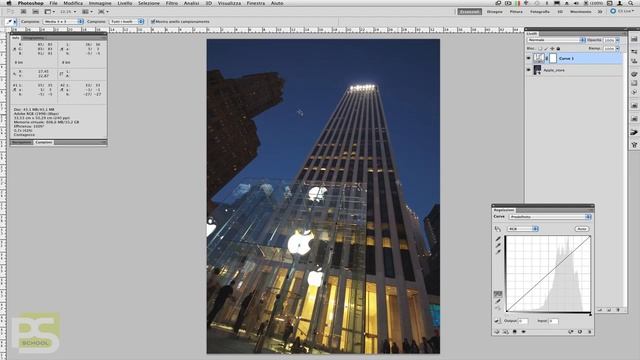Switch to the Navigatore tab
The image size is (640, 360).
click(21, 142)
